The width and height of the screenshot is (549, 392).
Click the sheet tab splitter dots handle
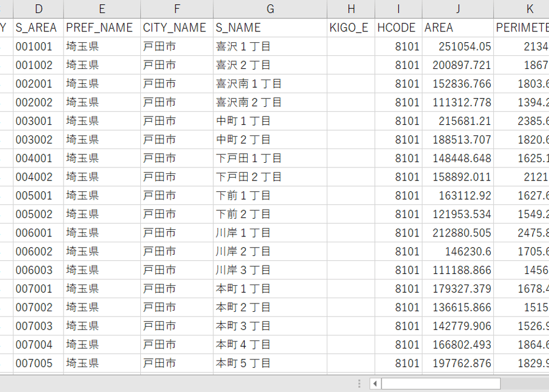point(359,384)
